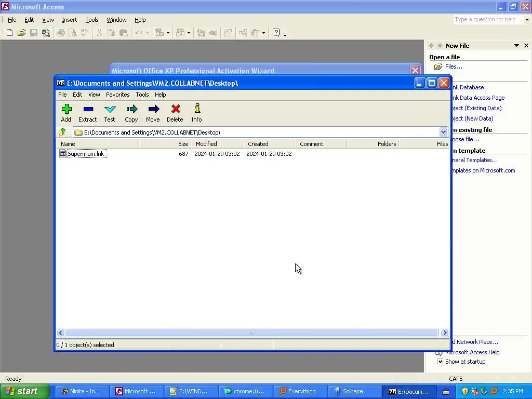Click the New database icon in Access toolbar
This screenshot has width=532, height=399.
point(9,33)
